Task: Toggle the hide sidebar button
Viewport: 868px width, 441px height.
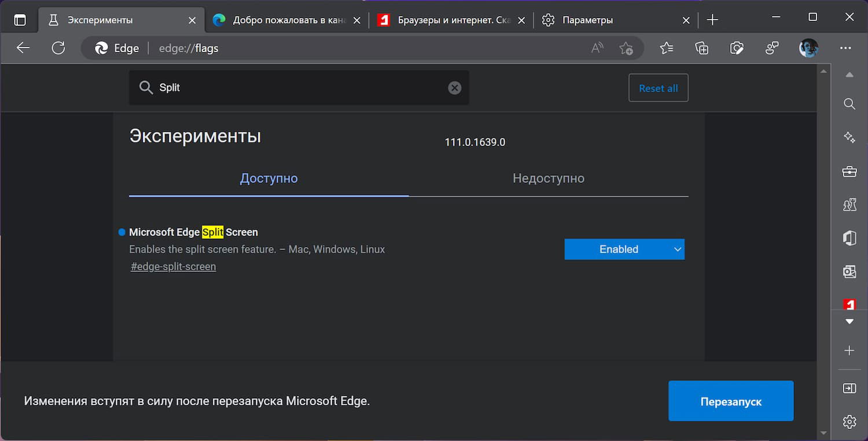Action: [x=849, y=389]
